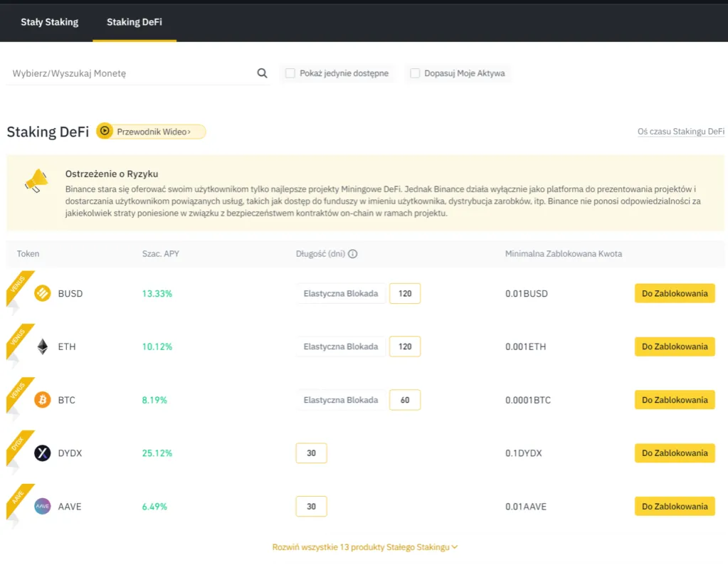Click the 0.001ETH minimum amount
The height and width of the screenshot is (565, 728).
tap(526, 347)
